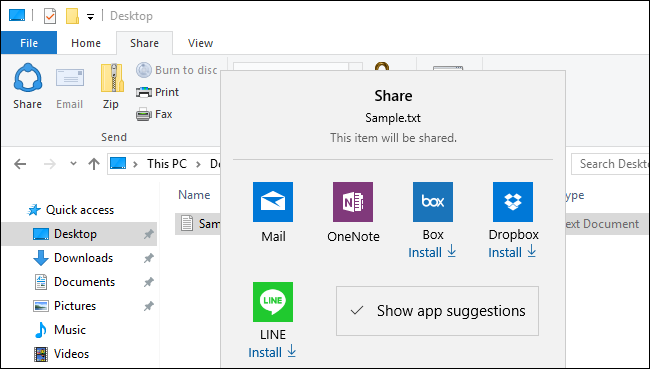
Task: Click the Search Desktop field
Action: (x=610, y=164)
